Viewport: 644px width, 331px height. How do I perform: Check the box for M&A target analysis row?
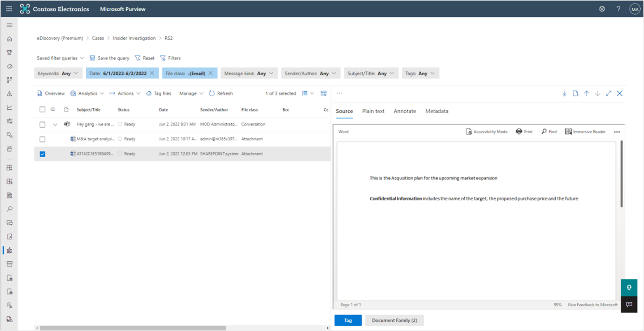click(42, 139)
